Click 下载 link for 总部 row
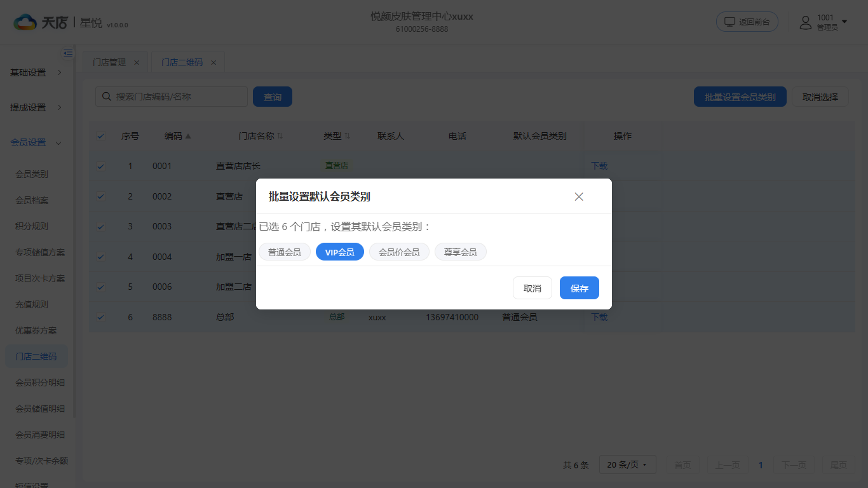Image resolution: width=868 pixels, height=488 pixels. coord(599,316)
